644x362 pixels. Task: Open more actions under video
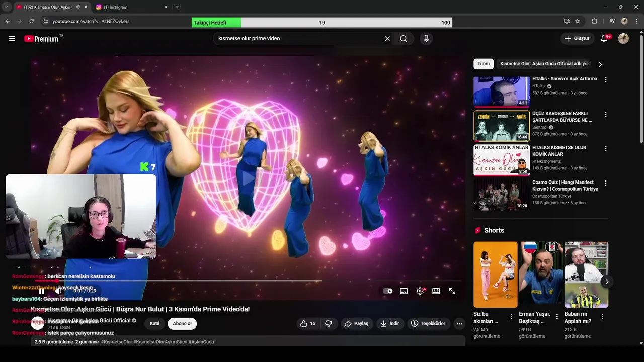click(x=459, y=324)
